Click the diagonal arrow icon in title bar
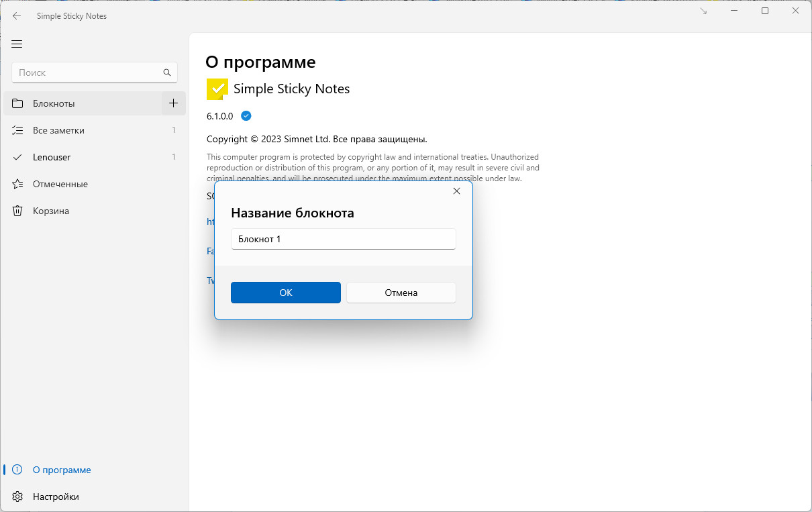 click(703, 11)
